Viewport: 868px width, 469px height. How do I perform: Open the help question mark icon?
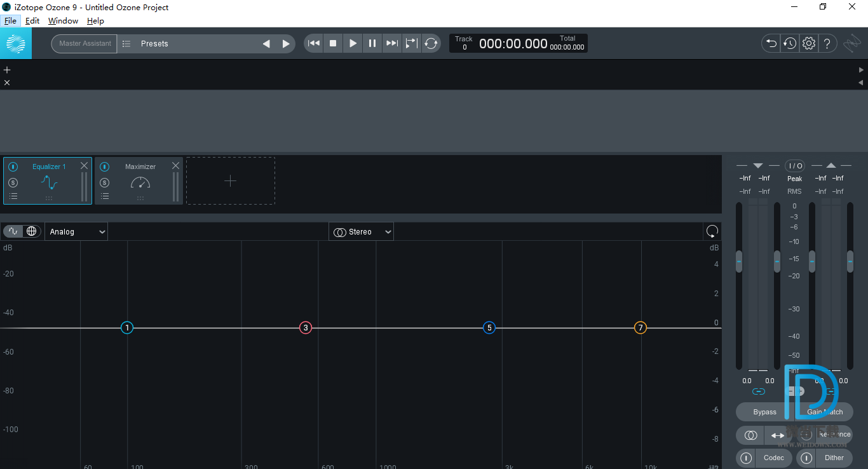(x=827, y=43)
